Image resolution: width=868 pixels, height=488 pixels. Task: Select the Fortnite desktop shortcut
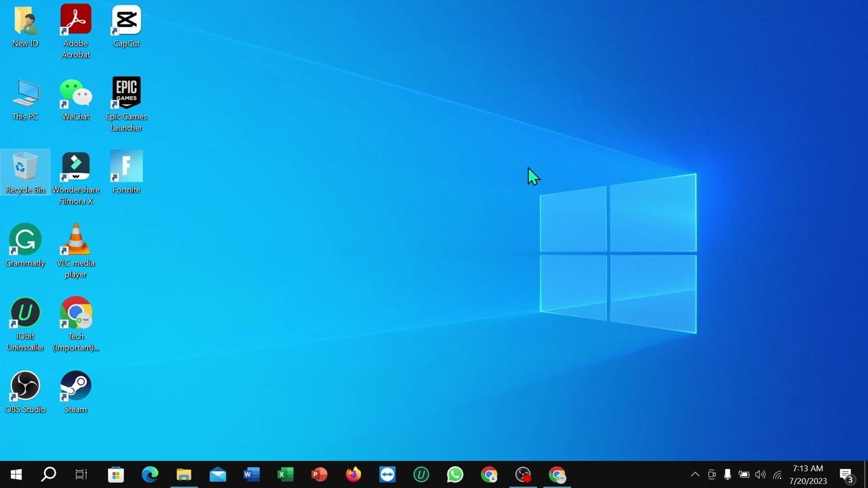coord(126,174)
